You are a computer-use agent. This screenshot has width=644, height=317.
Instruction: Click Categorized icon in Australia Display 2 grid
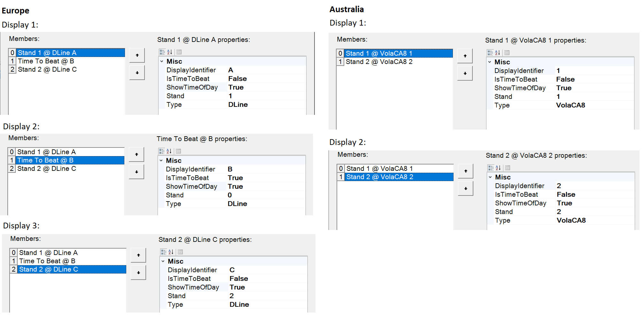tap(491, 168)
